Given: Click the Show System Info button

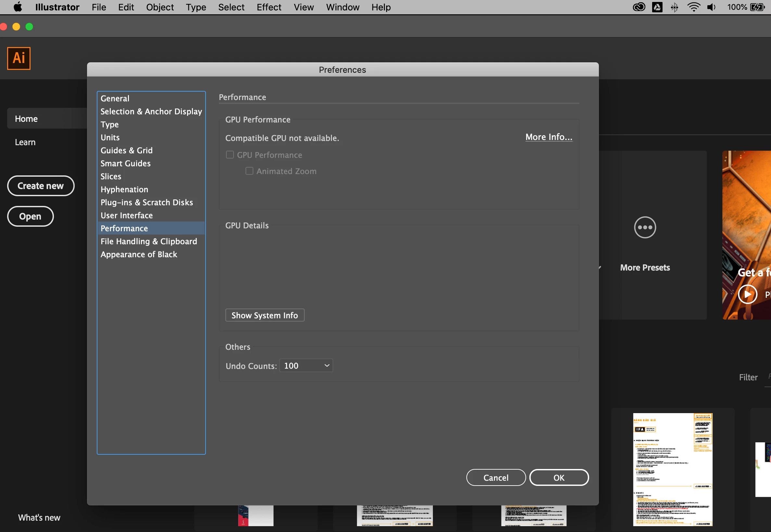Looking at the screenshot, I should coord(265,315).
